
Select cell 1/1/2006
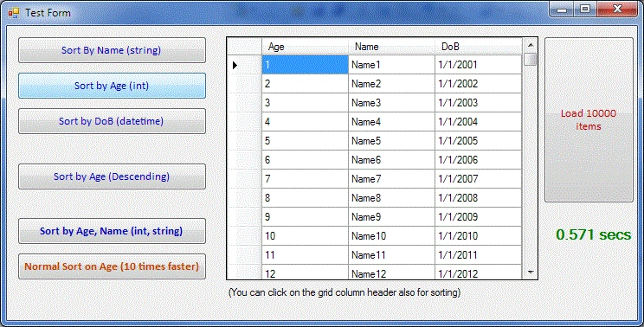(x=478, y=159)
